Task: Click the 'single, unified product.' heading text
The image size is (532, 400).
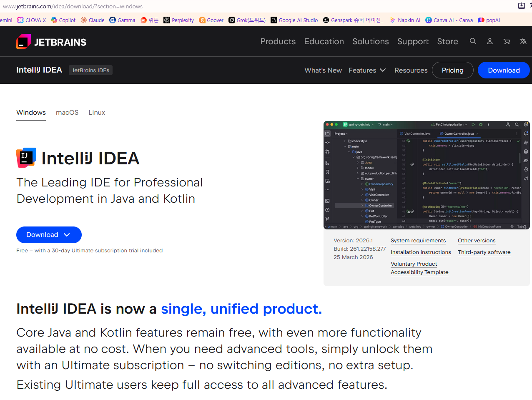Action: pos(241,309)
